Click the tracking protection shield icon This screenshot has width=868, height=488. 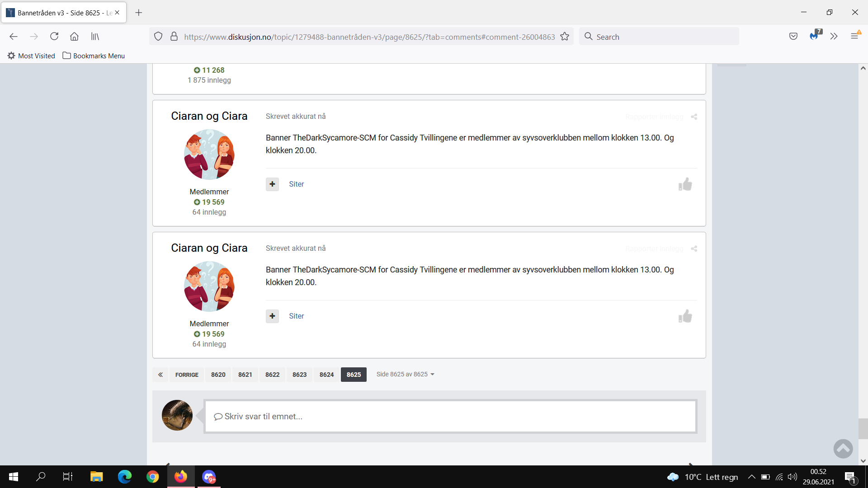[158, 37]
